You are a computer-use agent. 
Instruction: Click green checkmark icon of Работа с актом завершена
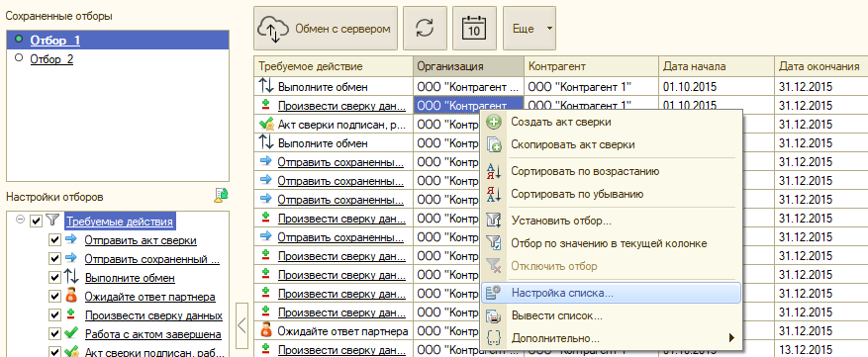[71, 333]
